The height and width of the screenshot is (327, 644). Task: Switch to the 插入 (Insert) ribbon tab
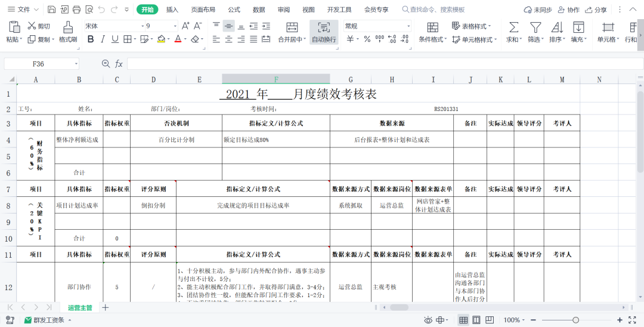click(172, 10)
